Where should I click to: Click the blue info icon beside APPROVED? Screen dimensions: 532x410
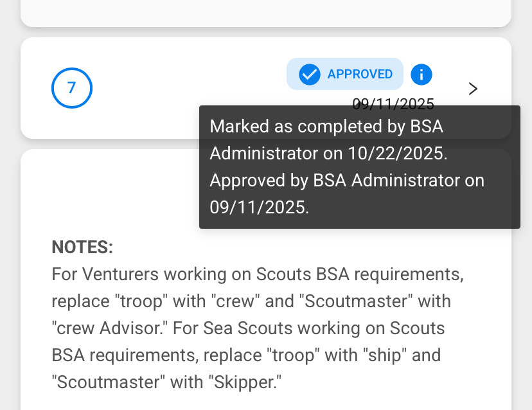click(x=421, y=75)
